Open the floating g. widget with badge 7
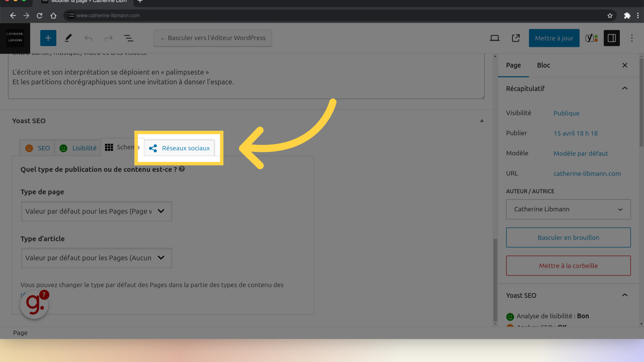644x362 pixels. [34, 304]
